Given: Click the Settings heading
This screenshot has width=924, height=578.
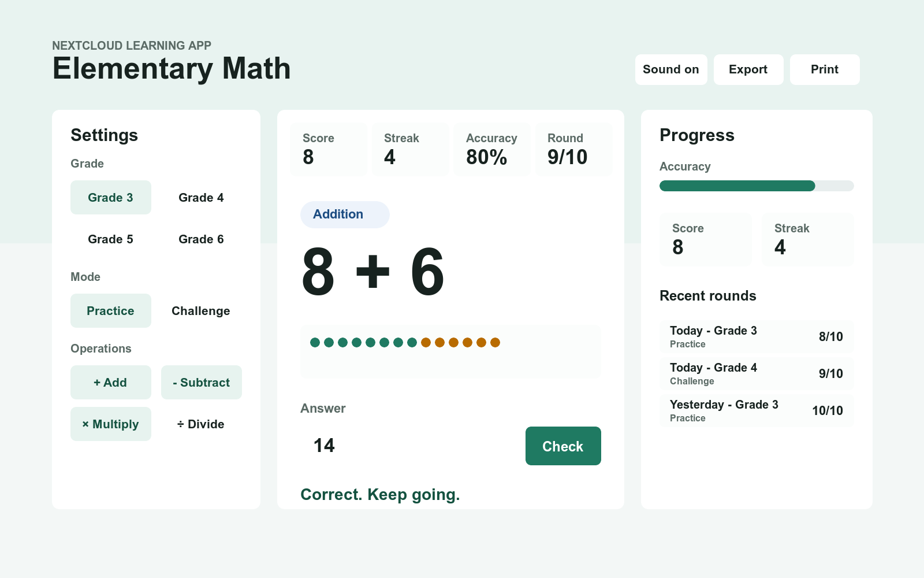Looking at the screenshot, I should [x=105, y=135].
